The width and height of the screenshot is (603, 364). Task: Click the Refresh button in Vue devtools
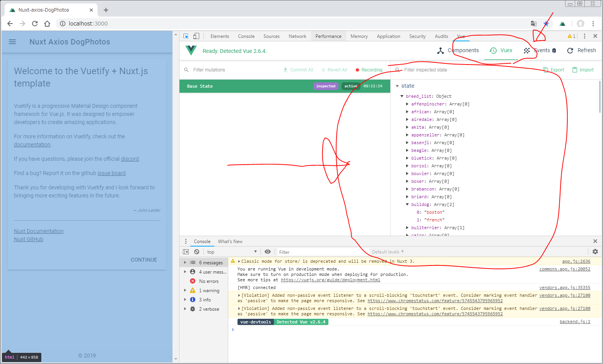pyautogui.click(x=581, y=51)
